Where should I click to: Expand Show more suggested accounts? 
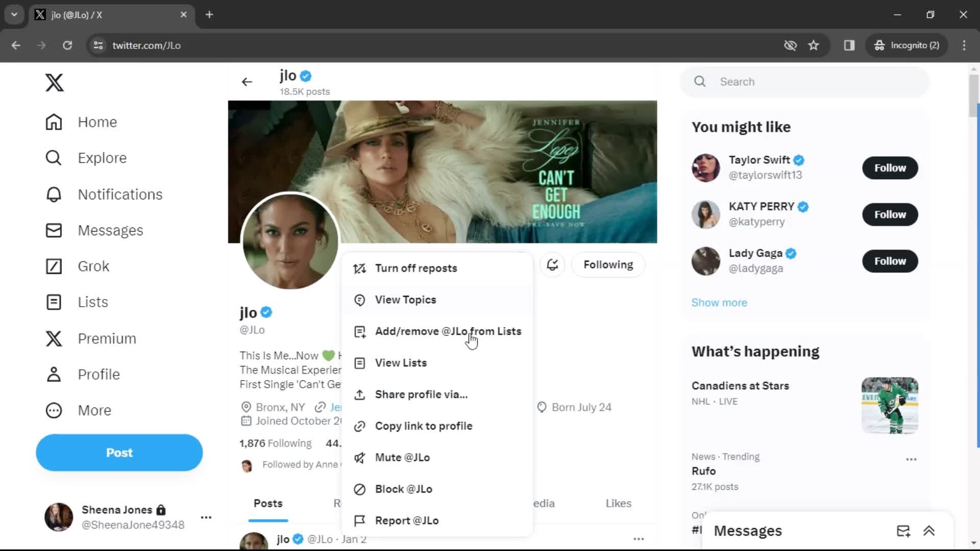point(720,302)
